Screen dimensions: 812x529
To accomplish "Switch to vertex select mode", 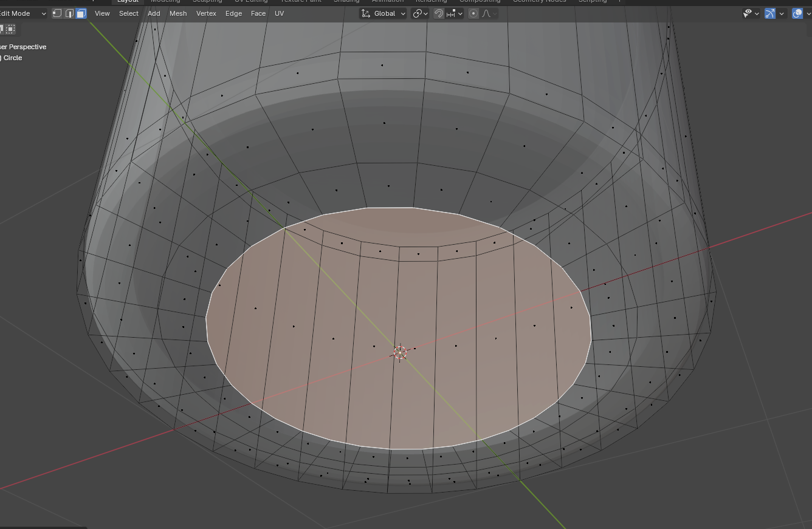I will click(57, 13).
